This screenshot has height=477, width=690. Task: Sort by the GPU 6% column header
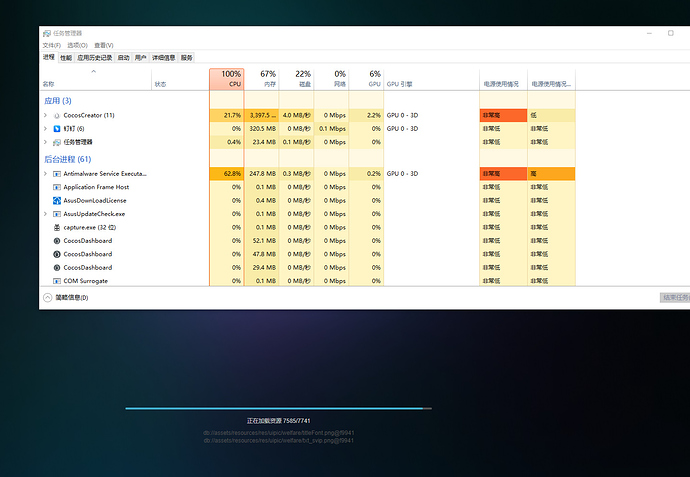(366, 79)
